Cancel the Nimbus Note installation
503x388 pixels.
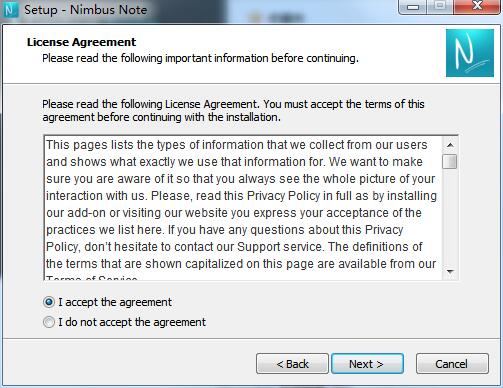pos(452,364)
